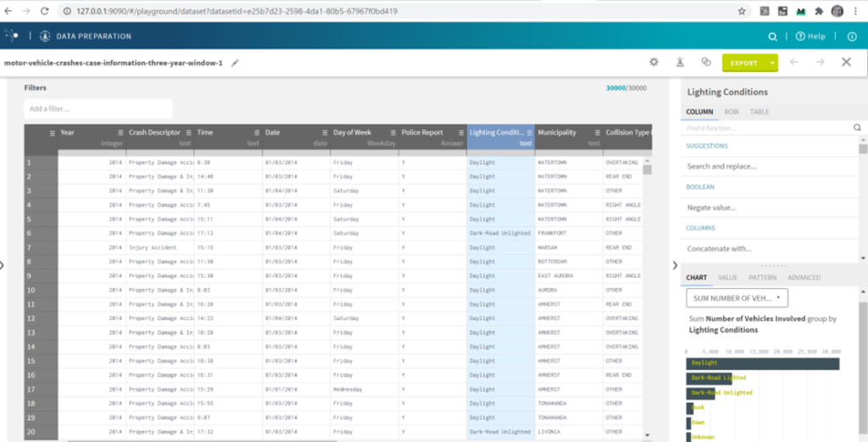Switch to the ROW tab

pyautogui.click(x=732, y=112)
